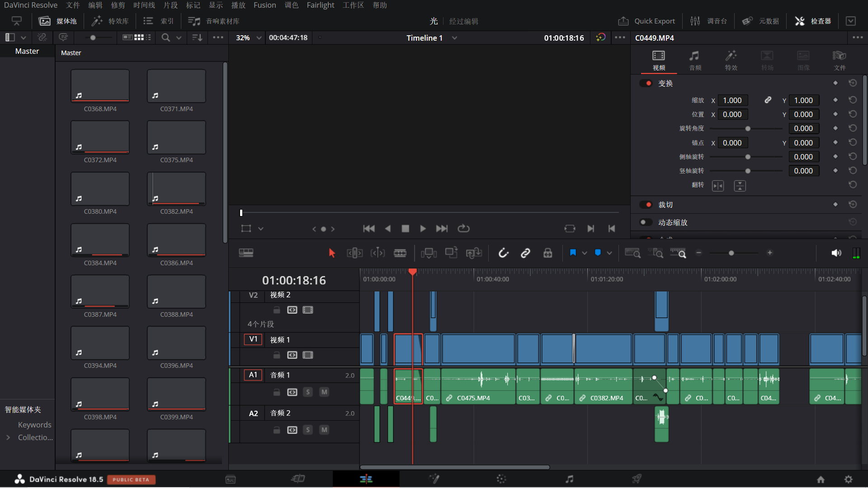Image resolution: width=868 pixels, height=488 pixels.
Task: Add a blue flag to the clip
Action: coord(573,253)
